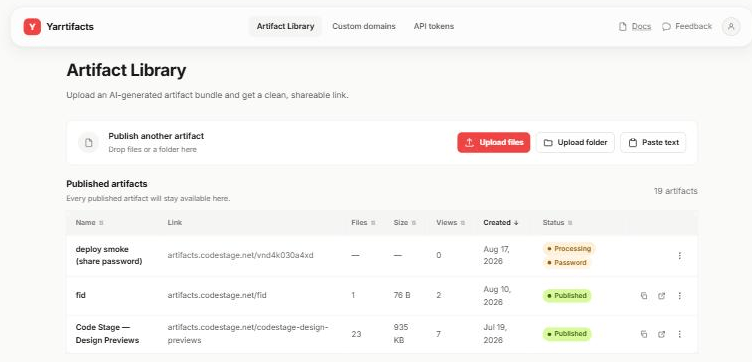The width and height of the screenshot is (752, 362).
Task: Click the Aug 10, 2026 date cell
Action: pyautogui.click(x=497, y=296)
